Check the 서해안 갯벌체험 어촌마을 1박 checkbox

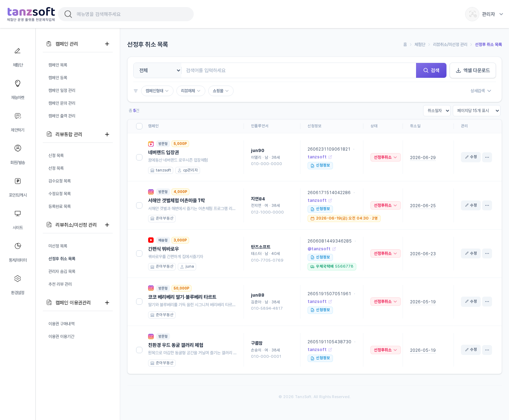(x=139, y=205)
